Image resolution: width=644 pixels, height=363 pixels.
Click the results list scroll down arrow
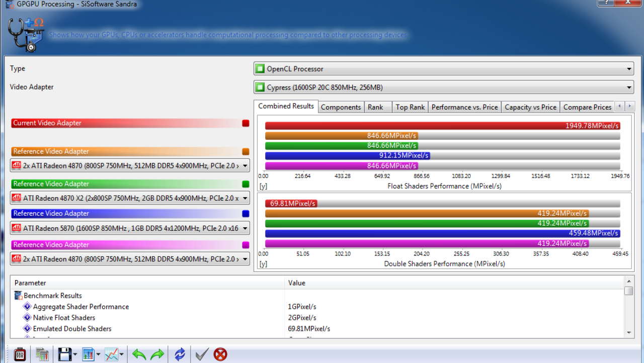(x=628, y=333)
